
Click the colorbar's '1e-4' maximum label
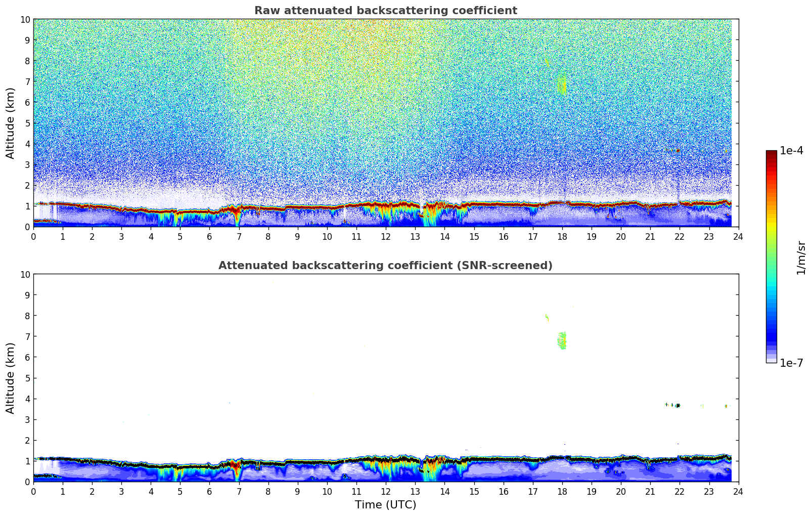(x=791, y=151)
